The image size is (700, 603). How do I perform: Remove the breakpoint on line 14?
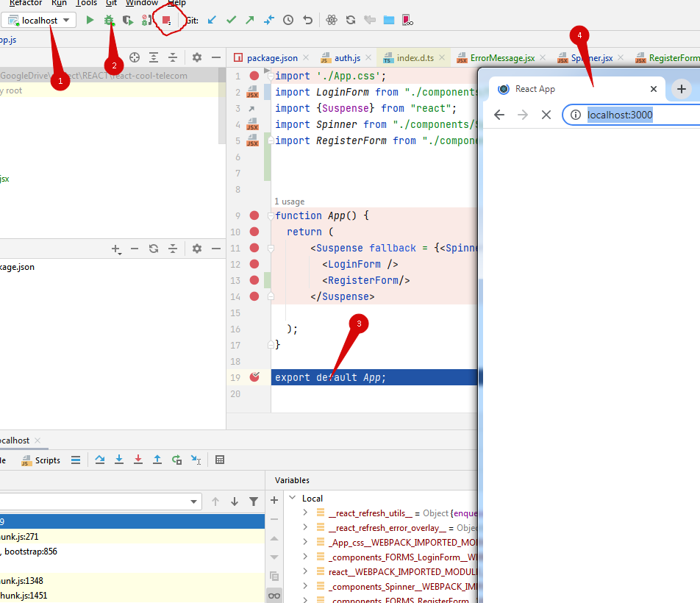point(254,296)
